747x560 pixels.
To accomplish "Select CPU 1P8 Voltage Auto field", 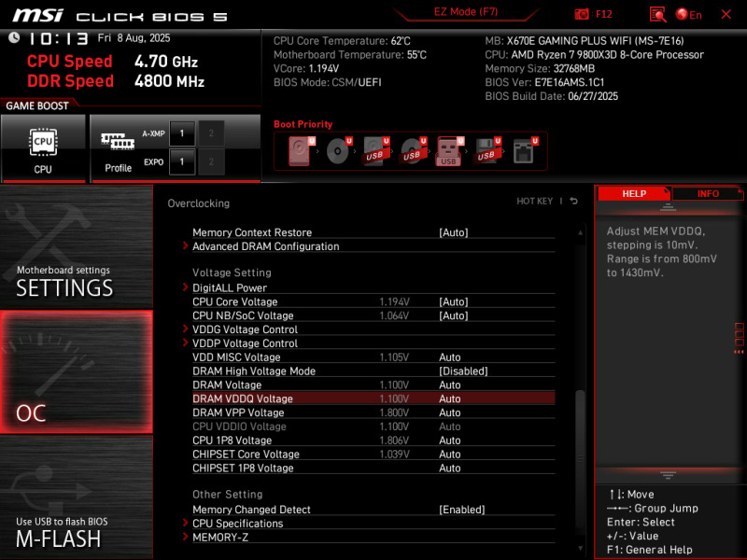I will [x=450, y=440].
